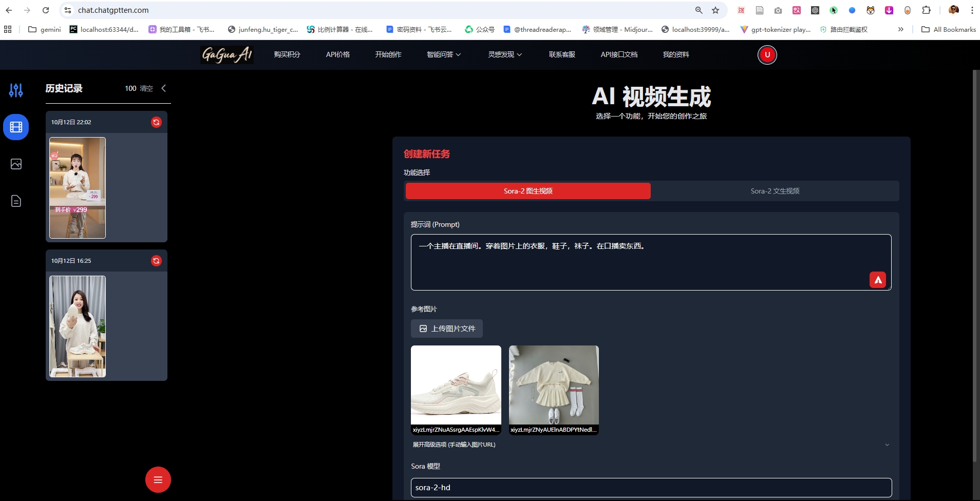Expand 展开高级选项 advanced options

point(454,444)
